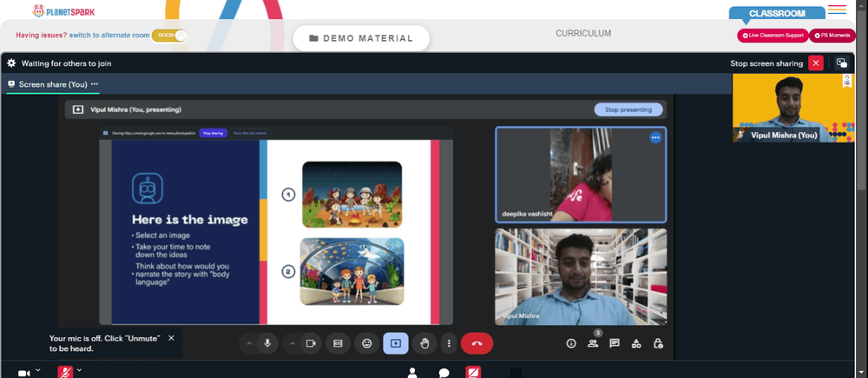Screen dimensions: 868x378
Task: Toggle the present screen button in Meet toolbar
Action: click(x=396, y=343)
